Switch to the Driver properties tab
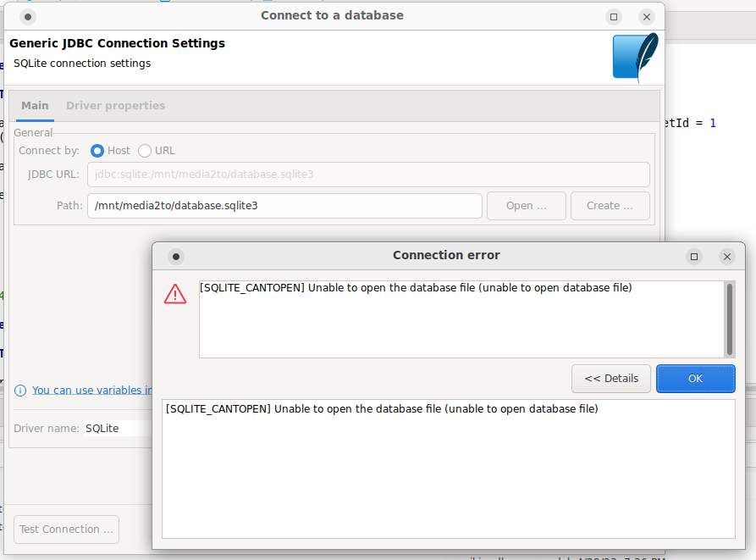This screenshot has width=756, height=560. click(x=115, y=105)
